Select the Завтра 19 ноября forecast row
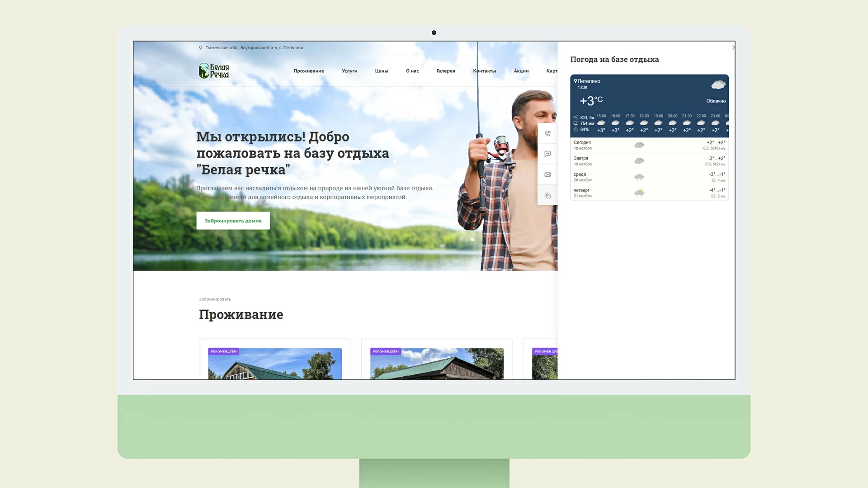 (649, 161)
